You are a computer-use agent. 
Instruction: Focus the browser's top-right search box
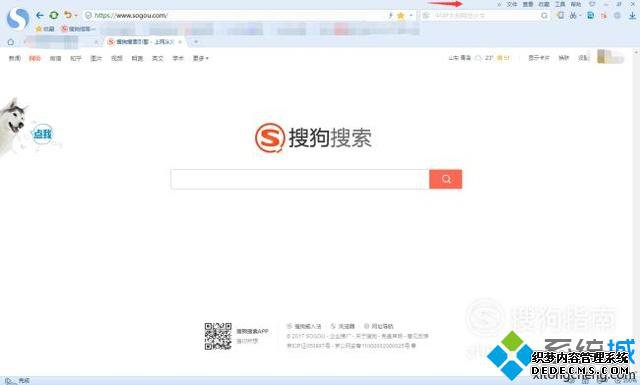486,16
